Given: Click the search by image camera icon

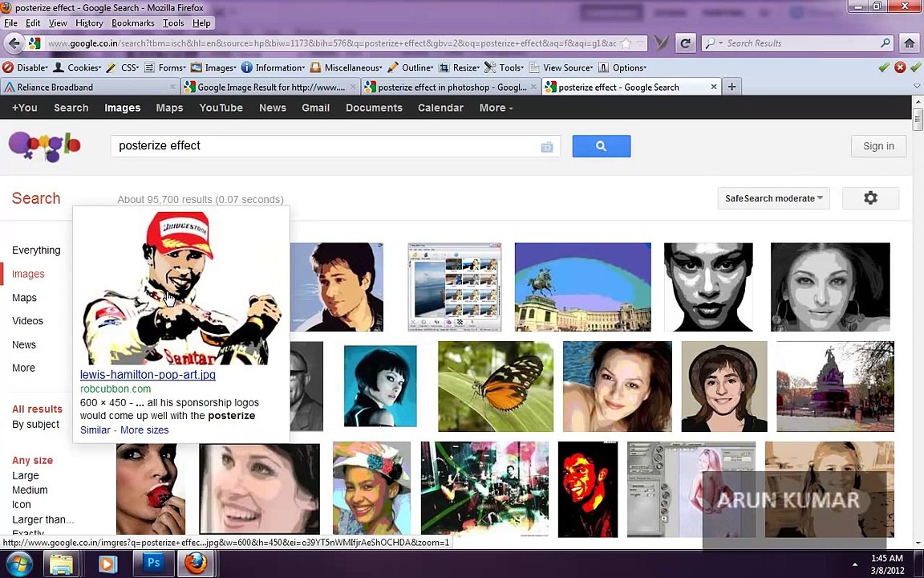Looking at the screenshot, I should (x=546, y=147).
